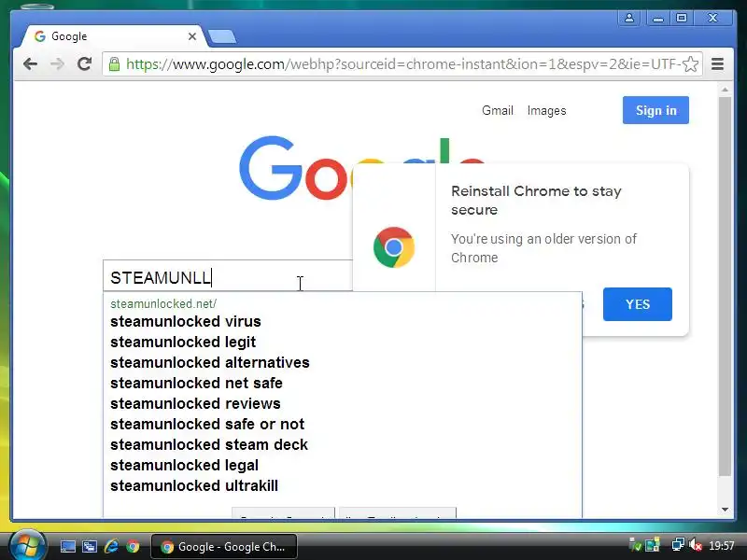Go back to the previous page

point(30,63)
